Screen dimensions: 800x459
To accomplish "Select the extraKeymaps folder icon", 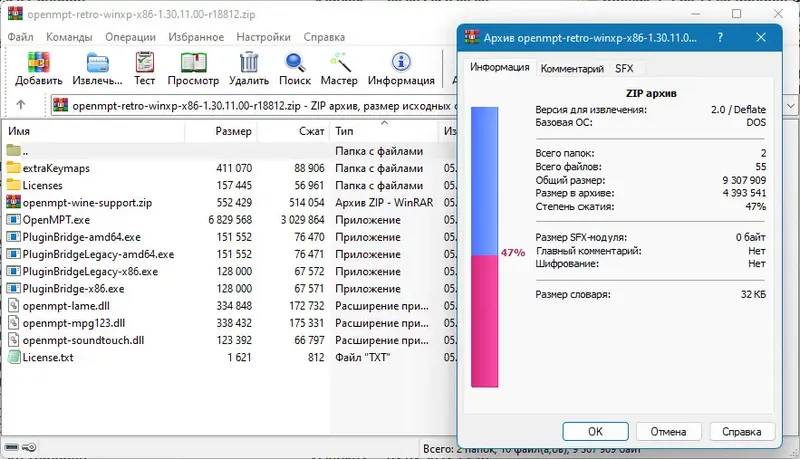I will [13, 168].
